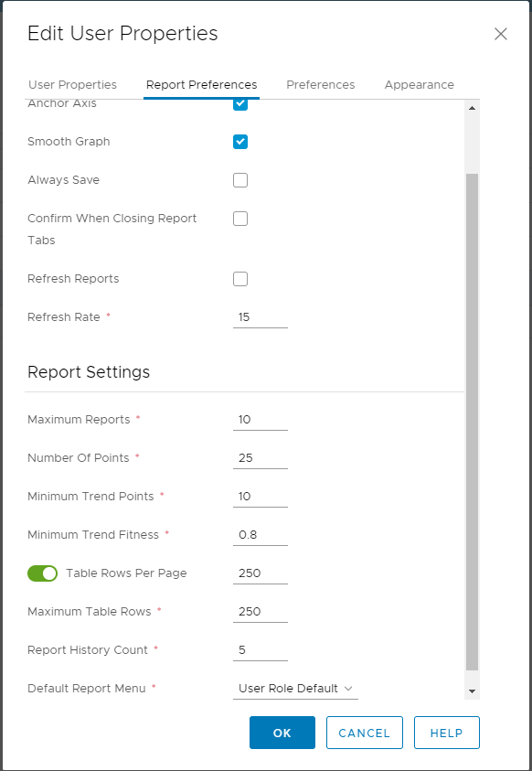Click the OK button to save changes
532x771 pixels.
[x=282, y=733]
